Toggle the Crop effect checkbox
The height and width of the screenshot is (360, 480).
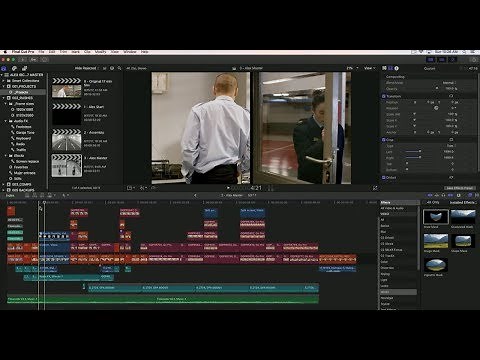click(x=384, y=140)
